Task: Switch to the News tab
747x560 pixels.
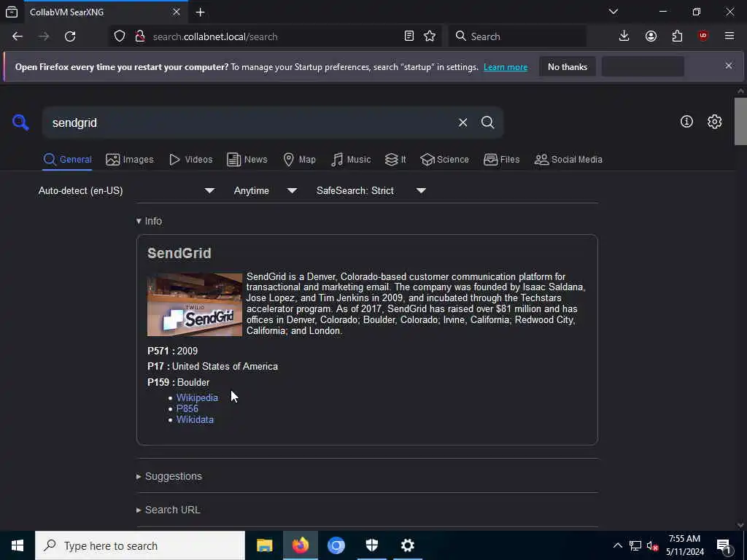Action: coord(247,160)
